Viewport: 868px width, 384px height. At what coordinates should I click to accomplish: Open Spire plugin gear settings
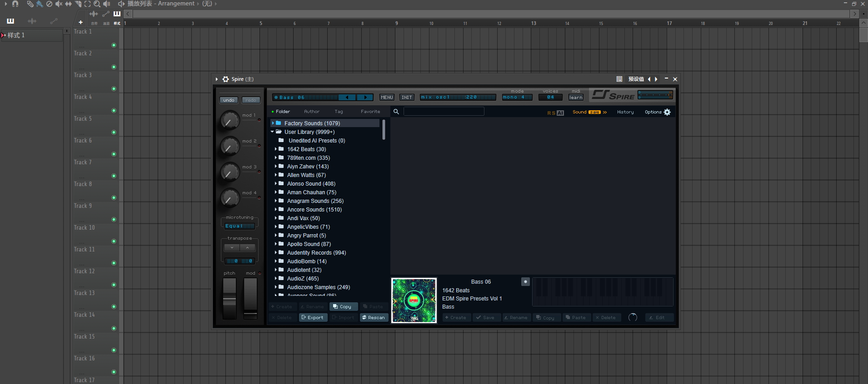pos(225,79)
